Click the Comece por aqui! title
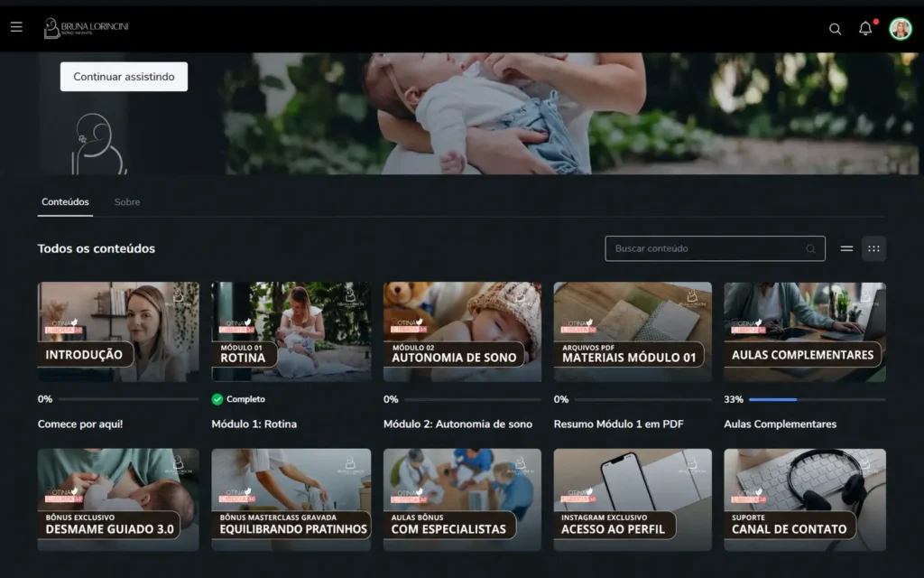 (80, 424)
